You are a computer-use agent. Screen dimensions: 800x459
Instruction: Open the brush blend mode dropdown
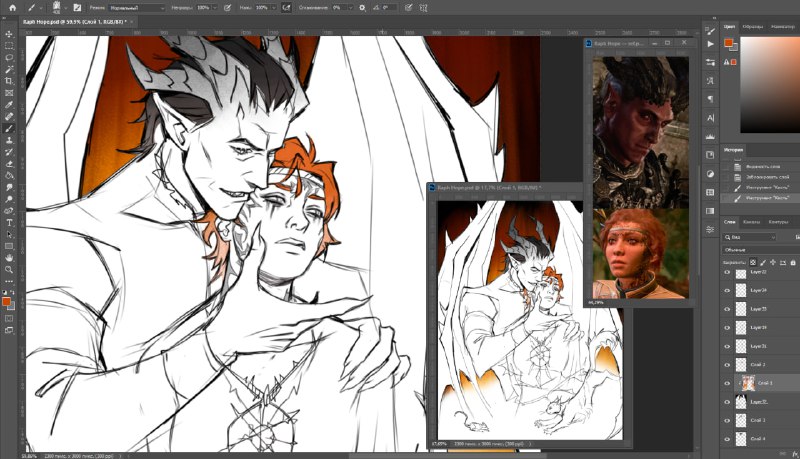[x=137, y=8]
